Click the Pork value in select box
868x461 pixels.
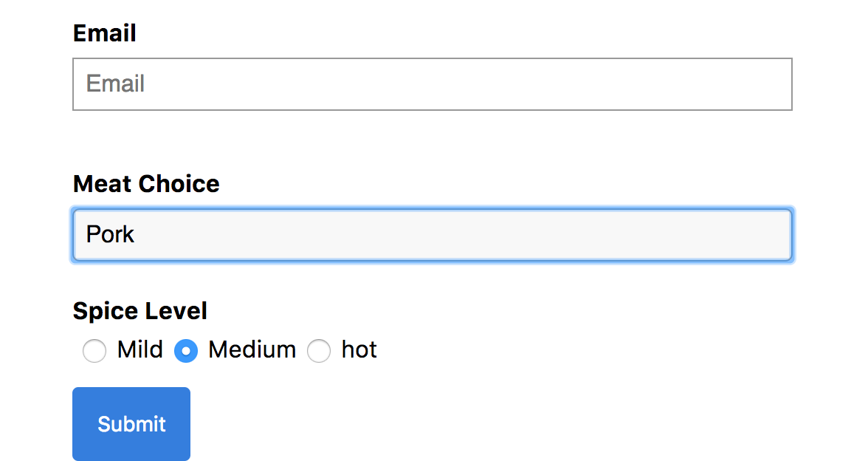(109, 234)
